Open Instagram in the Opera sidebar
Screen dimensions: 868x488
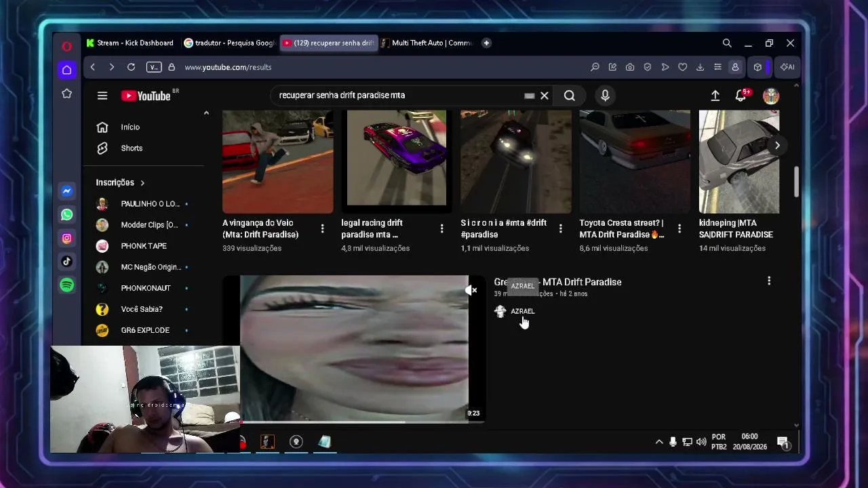point(66,238)
